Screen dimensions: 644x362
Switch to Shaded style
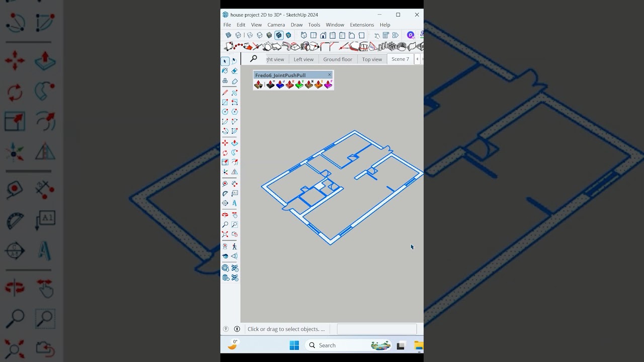[269, 35]
